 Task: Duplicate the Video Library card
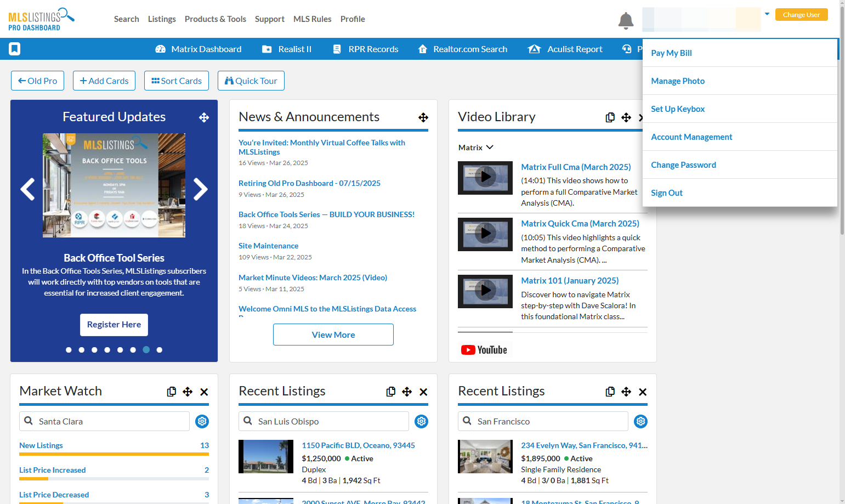[x=610, y=117]
